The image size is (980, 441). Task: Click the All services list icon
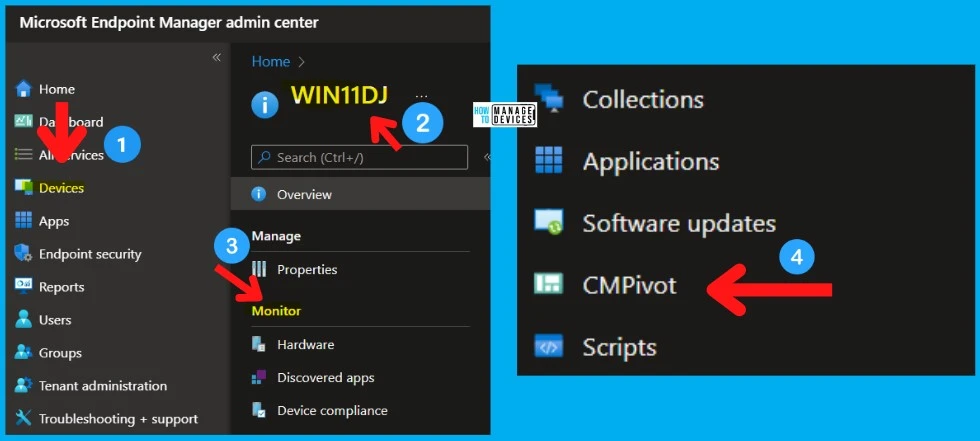pyautogui.click(x=23, y=154)
